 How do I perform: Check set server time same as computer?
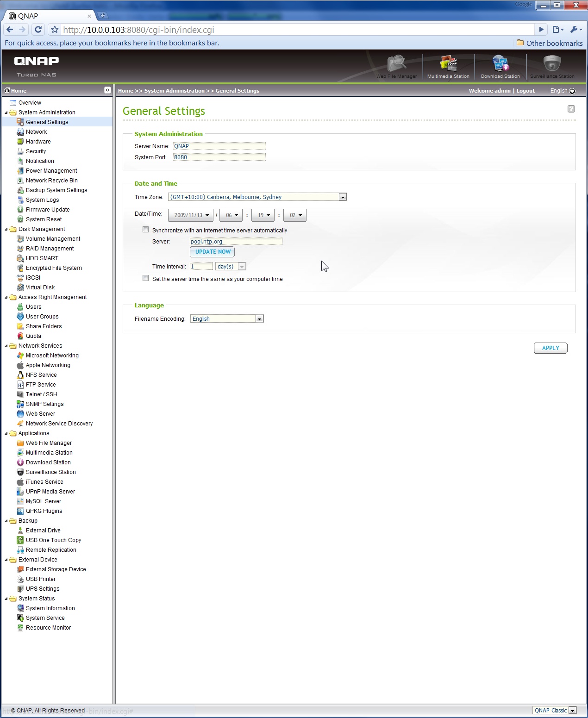point(146,278)
